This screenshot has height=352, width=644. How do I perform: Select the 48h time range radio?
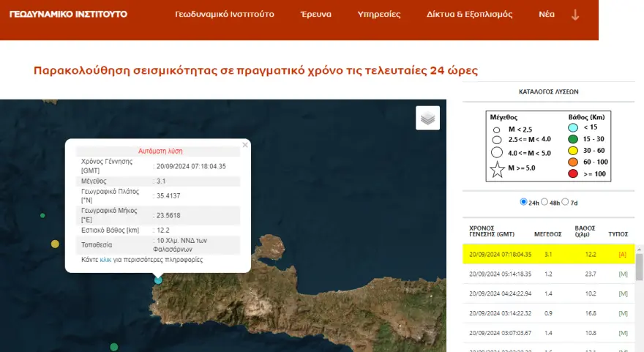[x=544, y=202]
